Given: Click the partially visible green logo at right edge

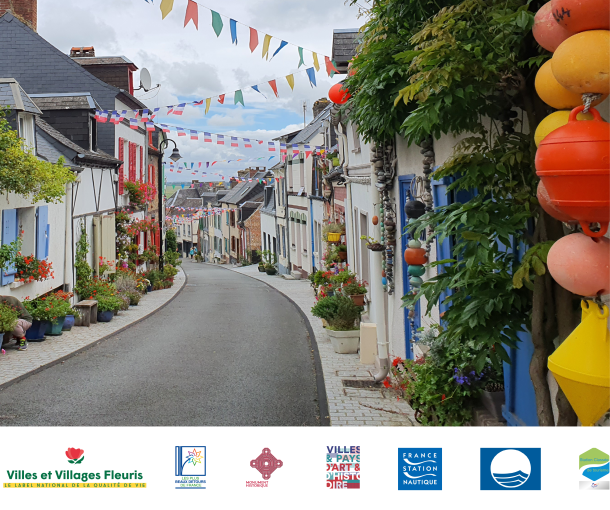Looking at the screenshot, I should [595, 468].
